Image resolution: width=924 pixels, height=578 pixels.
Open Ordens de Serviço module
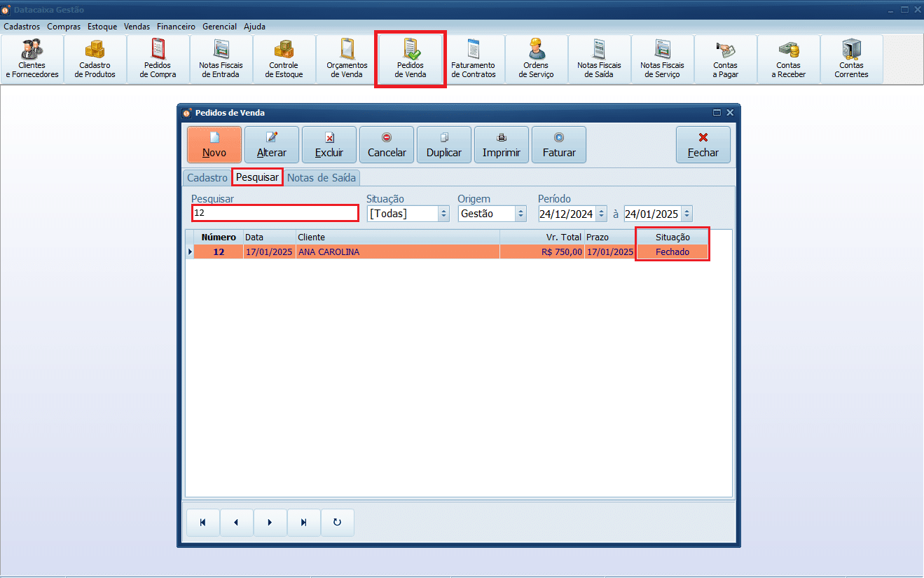point(536,59)
